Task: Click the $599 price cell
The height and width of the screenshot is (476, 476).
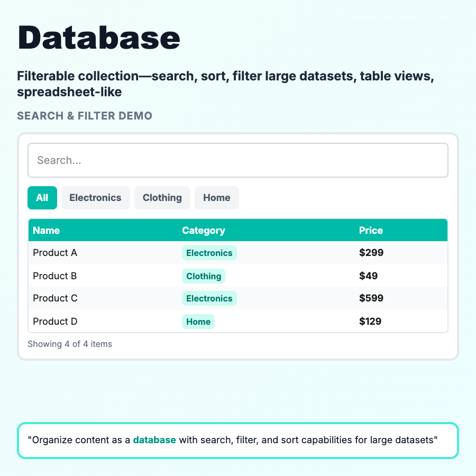Action: (x=371, y=298)
